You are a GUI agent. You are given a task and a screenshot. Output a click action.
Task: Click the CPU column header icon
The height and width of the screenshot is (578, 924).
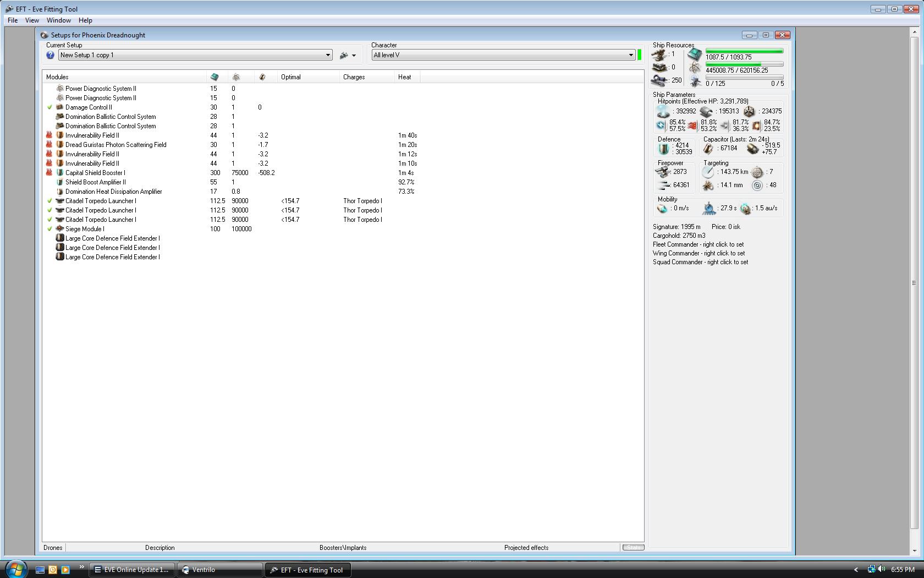coord(215,77)
